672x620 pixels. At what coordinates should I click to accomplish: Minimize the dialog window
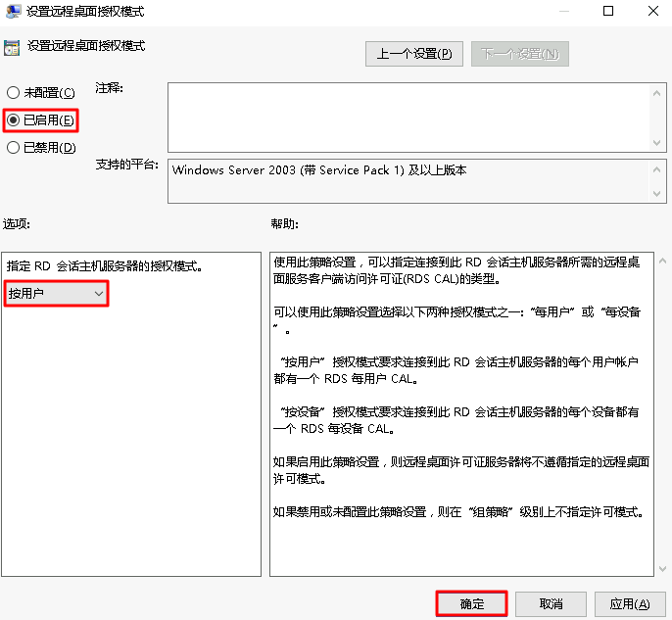coord(564,11)
